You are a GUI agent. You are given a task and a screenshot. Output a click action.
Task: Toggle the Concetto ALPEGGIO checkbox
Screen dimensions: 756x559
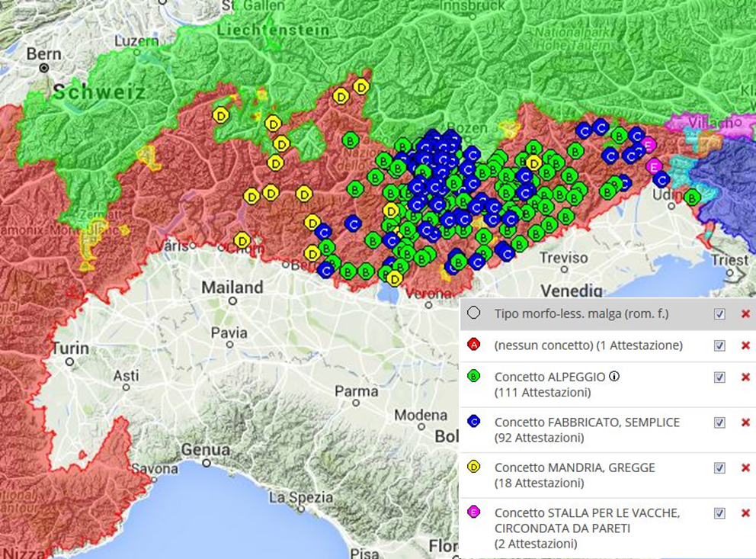point(719,377)
